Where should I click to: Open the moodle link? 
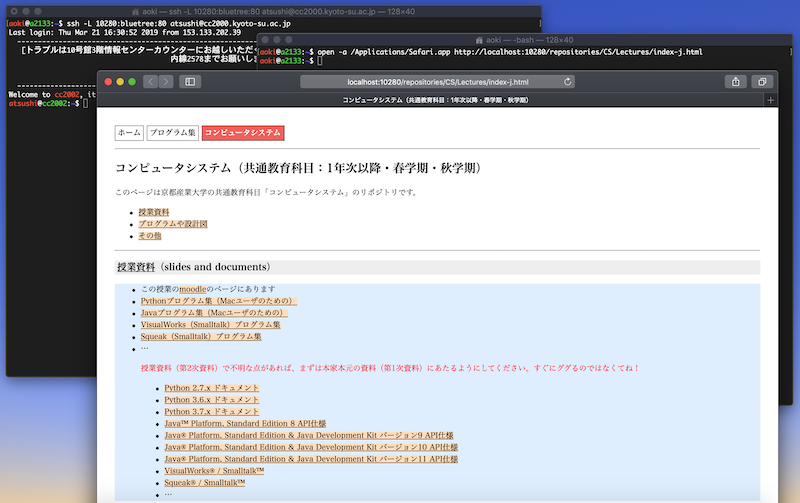(193, 289)
